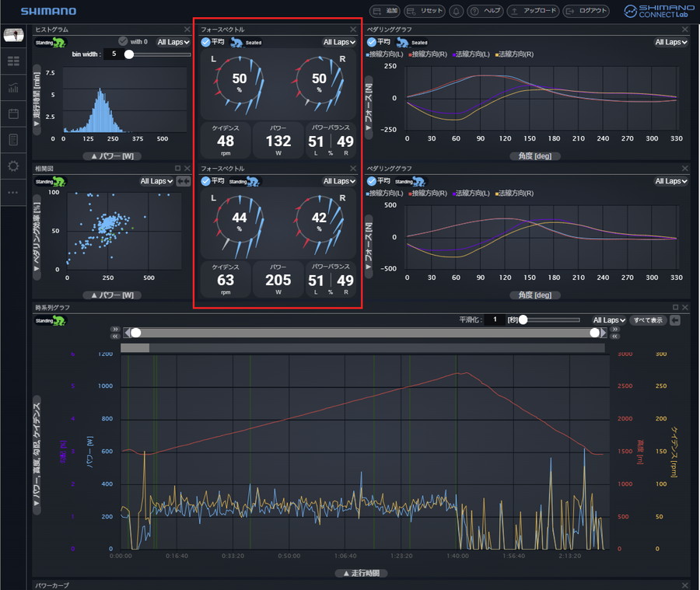Screen dimensions: 700x590
Task: Toggle the 'with 0' checkbox in histogram
Action: pos(123,42)
